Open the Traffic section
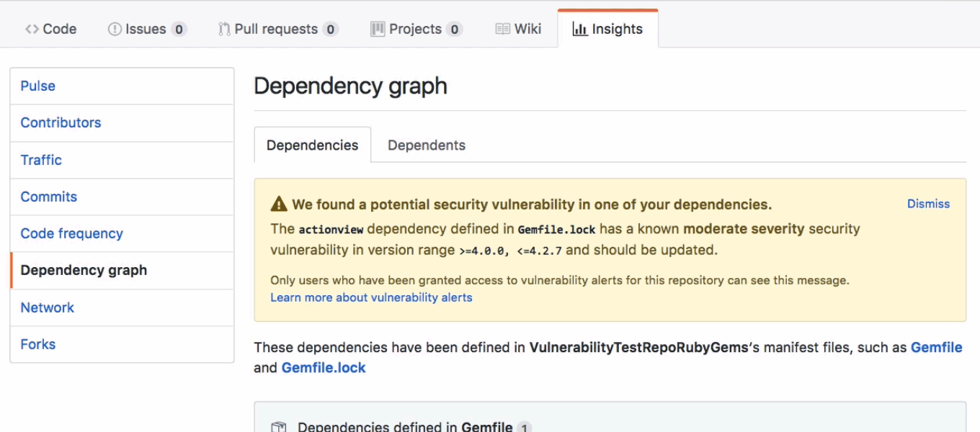 click(x=41, y=160)
